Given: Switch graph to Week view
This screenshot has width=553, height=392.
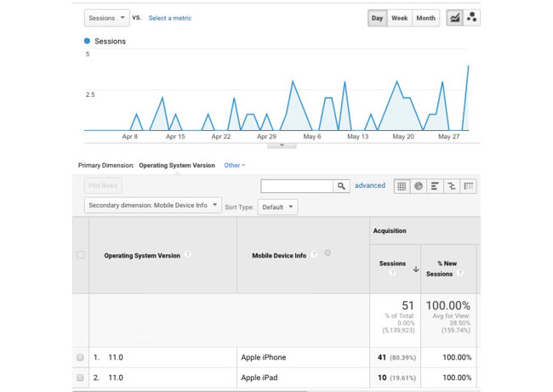Looking at the screenshot, I should point(399,18).
